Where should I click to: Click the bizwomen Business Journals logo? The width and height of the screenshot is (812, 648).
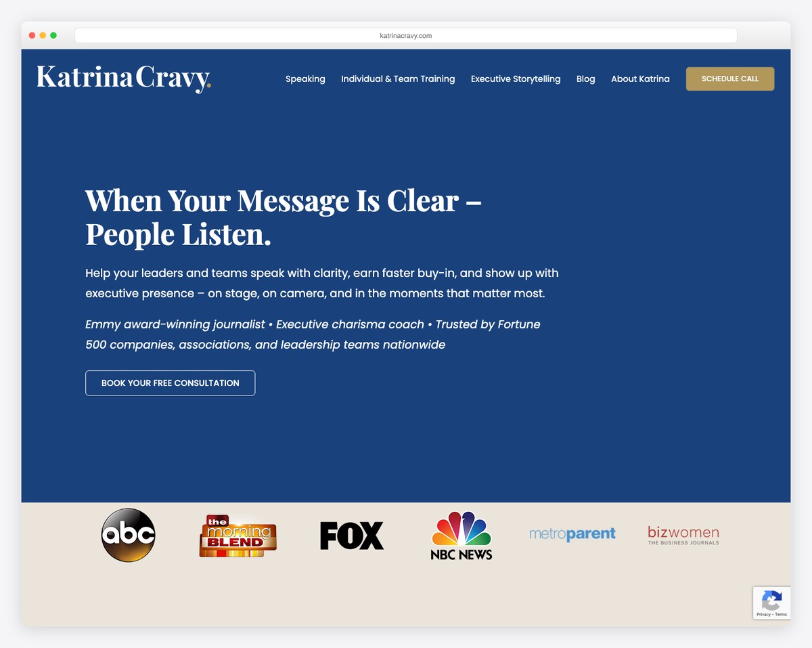(682, 534)
